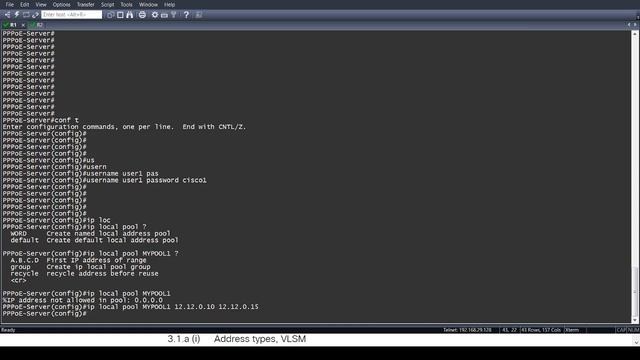Viewport: 640px width, 360px height.
Task: Click 'Enter configuration commands' message line
Action: pos(124,127)
